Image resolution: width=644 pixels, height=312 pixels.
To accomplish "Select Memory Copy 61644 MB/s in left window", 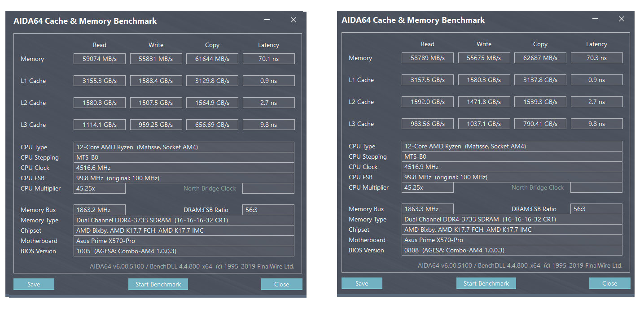I will [x=212, y=59].
